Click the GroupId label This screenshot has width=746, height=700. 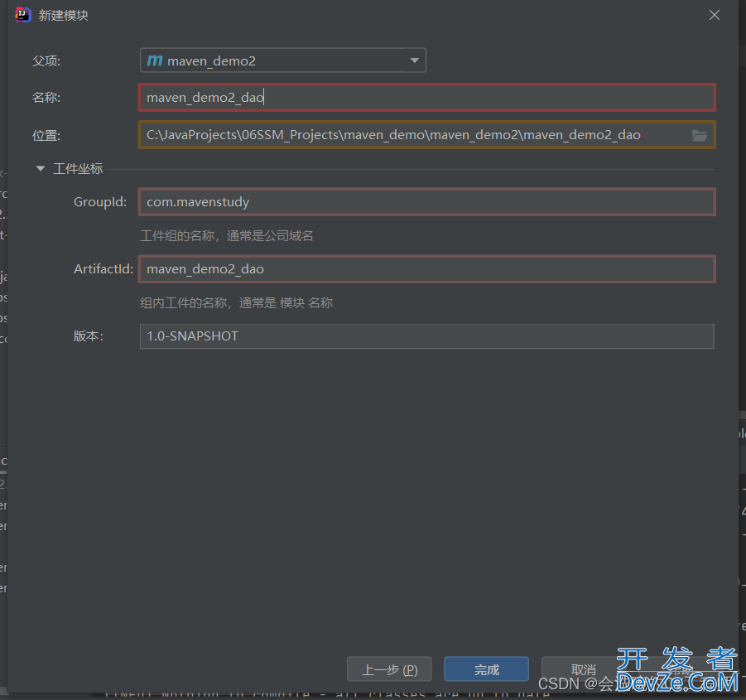click(100, 202)
